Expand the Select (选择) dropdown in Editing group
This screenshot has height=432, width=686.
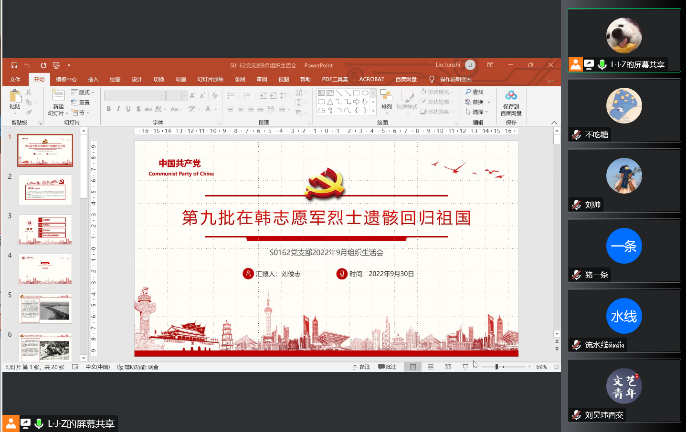click(x=479, y=110)
